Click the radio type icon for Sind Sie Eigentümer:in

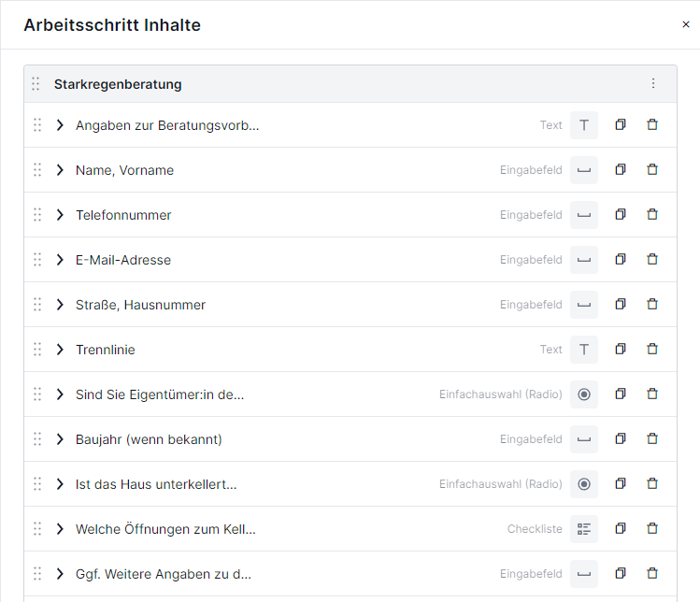[584, 394]
